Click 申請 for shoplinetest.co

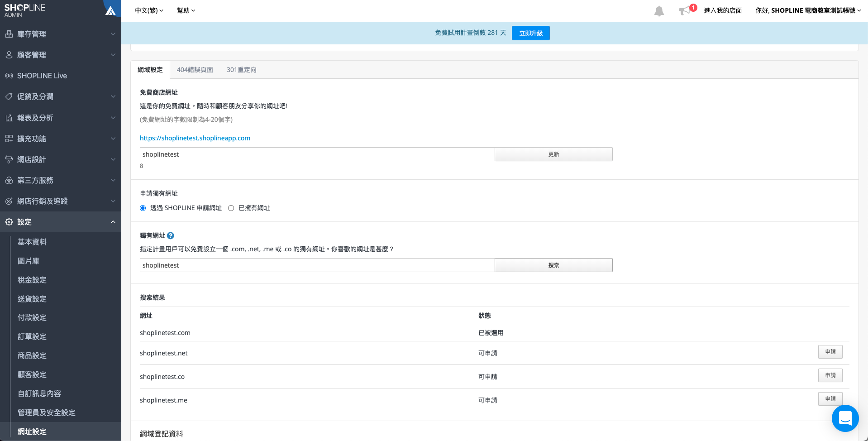coord(830,375)
